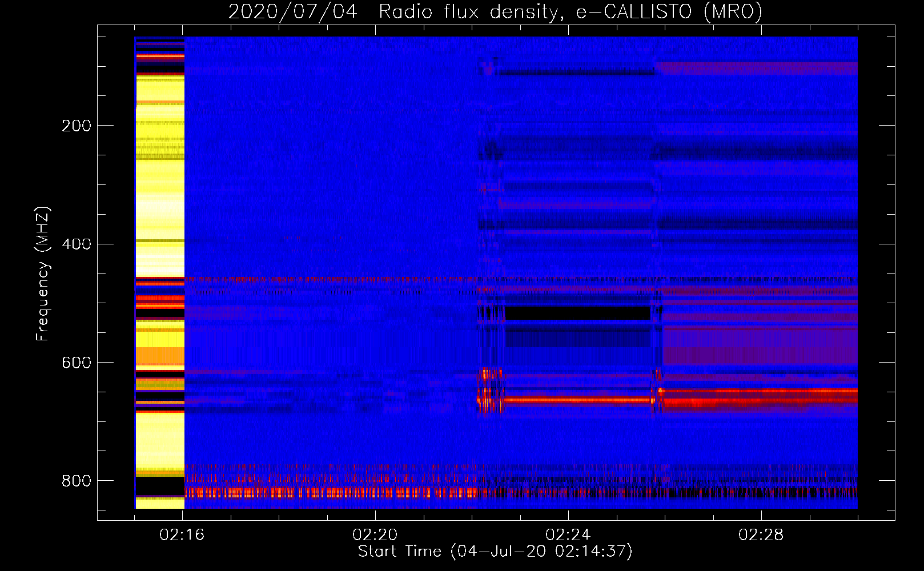Click the 02:20 time tick label
This screenshot has height=571, width=924.
375,535
